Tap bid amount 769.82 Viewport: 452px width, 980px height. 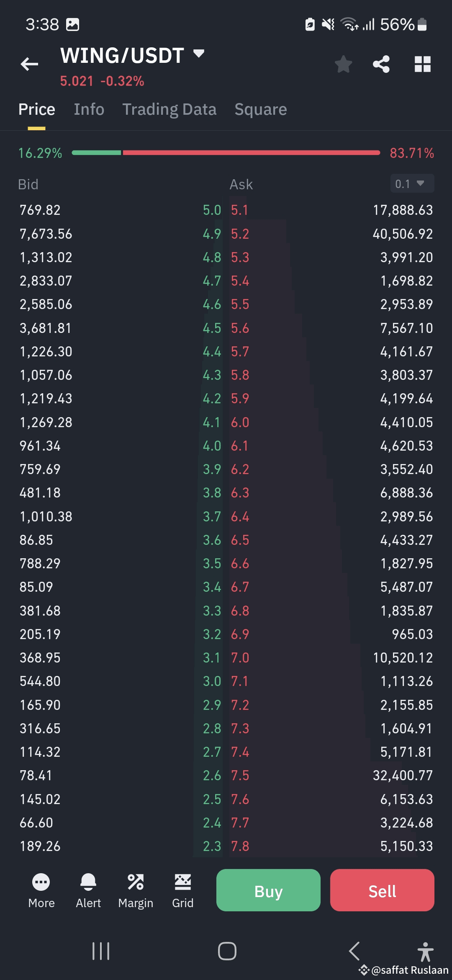pos(40,210)
